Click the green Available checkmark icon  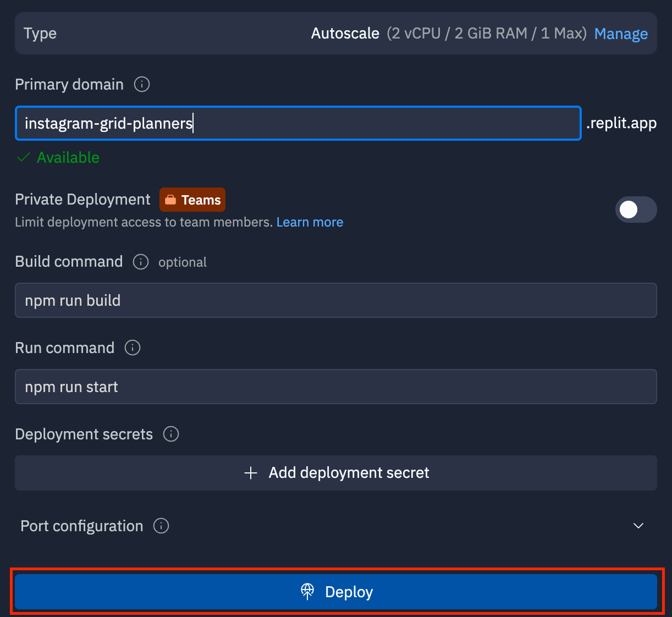23,158
